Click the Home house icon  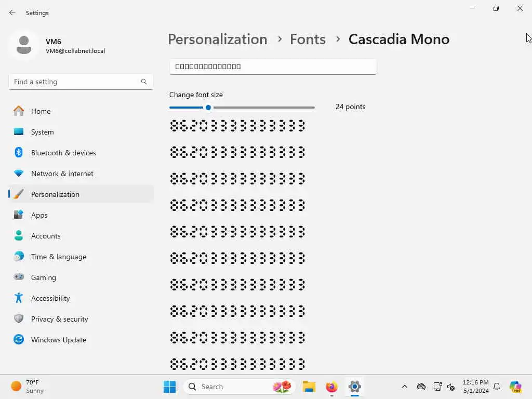(x=19, y=111)
